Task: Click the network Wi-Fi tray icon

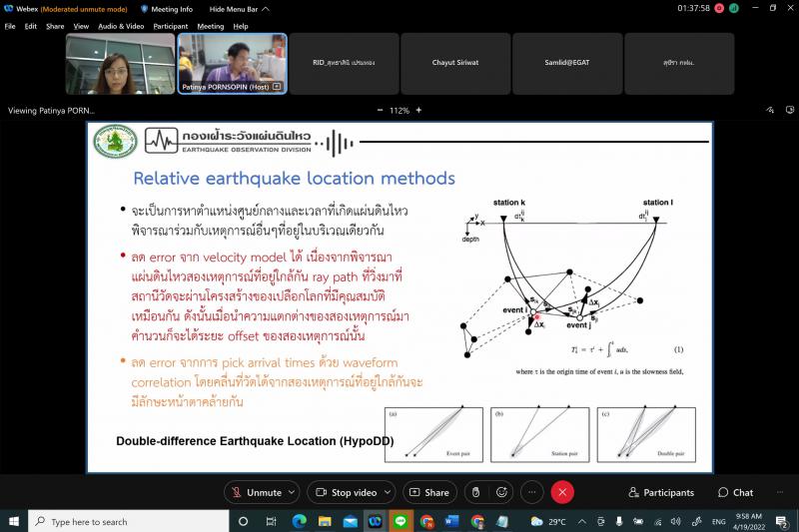Action: [658, 521]
